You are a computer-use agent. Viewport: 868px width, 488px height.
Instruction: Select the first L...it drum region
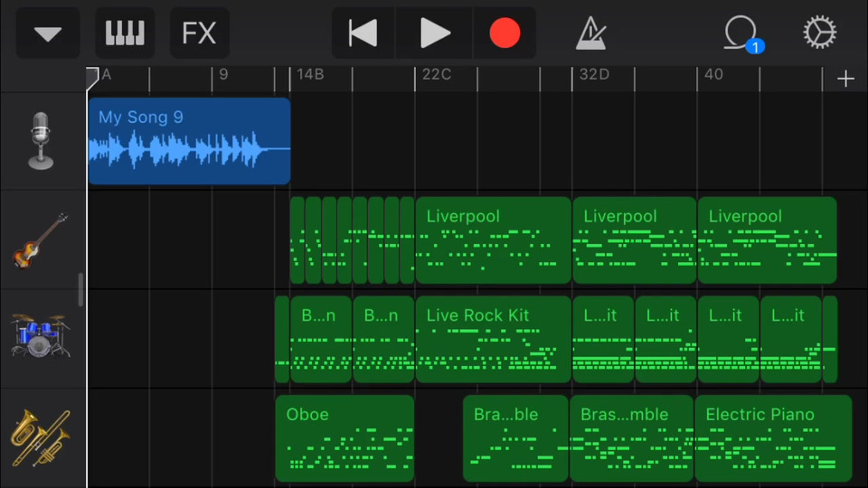[603, 339]
